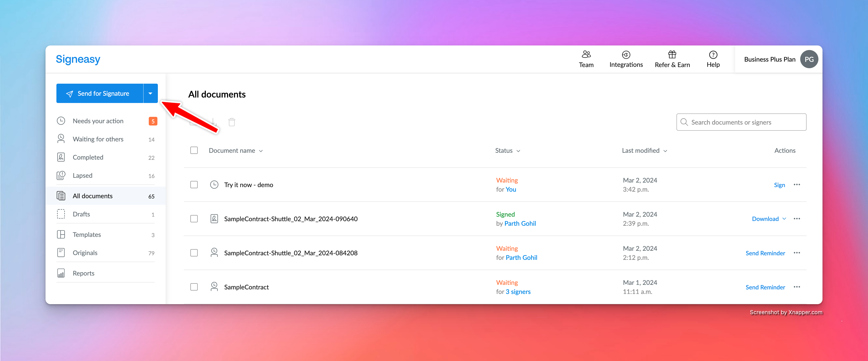The height and width of the screenshot is (361, 868).
Task: Sort by Last modified column
Action: [644, 150]
